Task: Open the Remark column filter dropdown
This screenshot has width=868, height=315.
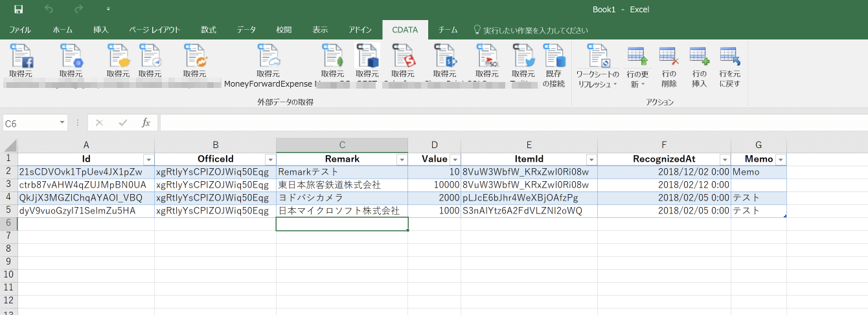Action: pos(402,160)
